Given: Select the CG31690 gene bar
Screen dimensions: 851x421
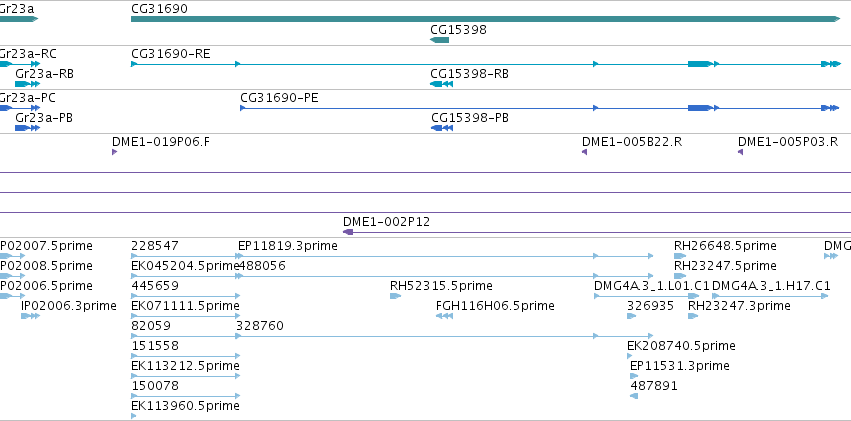Looking at the screenshot, I should click(x=486, y=19).
